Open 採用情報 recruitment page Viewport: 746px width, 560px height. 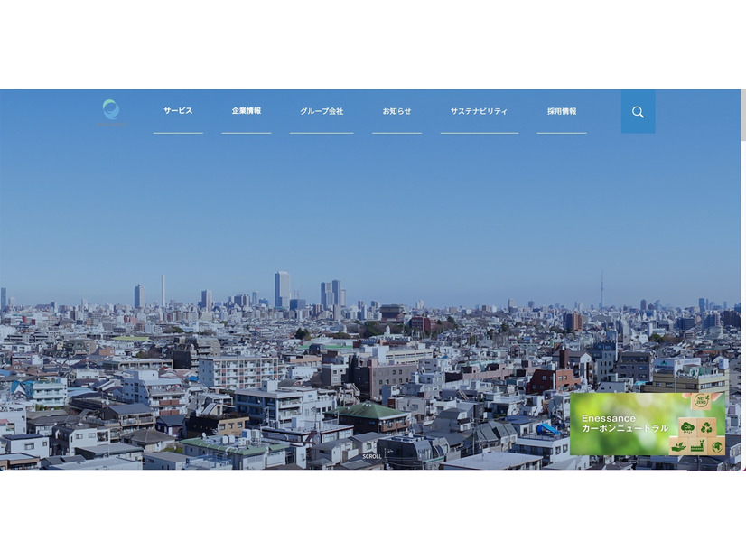tap(561, 111)
